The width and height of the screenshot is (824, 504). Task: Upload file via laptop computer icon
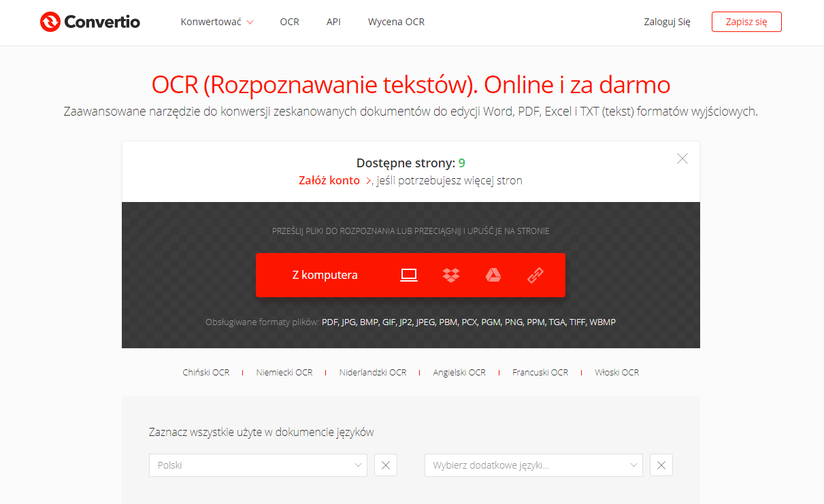point(408,275)
